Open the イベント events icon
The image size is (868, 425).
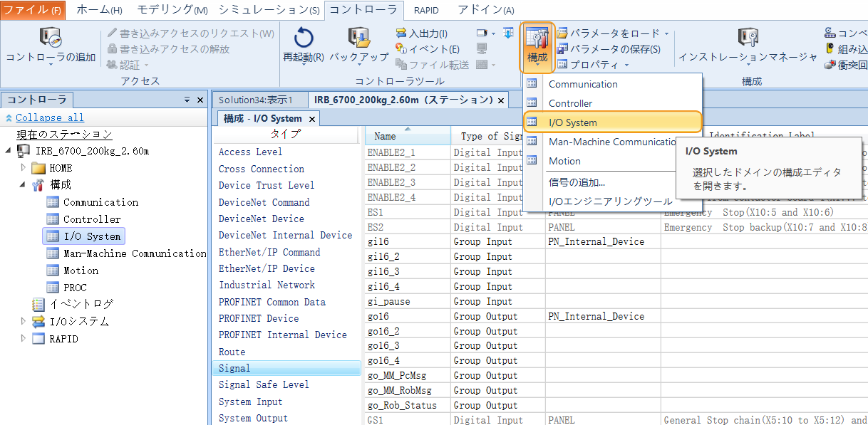pyautogui.click(x=401, y=49)
